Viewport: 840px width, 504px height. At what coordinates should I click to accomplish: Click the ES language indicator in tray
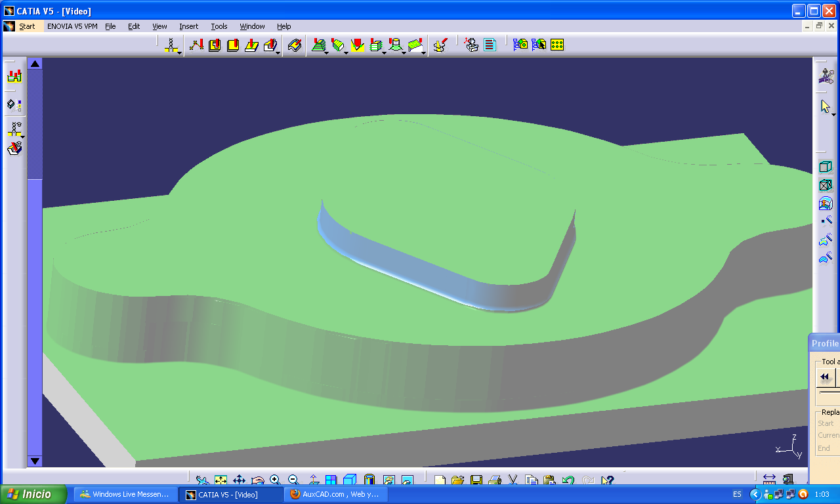click(737, 494)
